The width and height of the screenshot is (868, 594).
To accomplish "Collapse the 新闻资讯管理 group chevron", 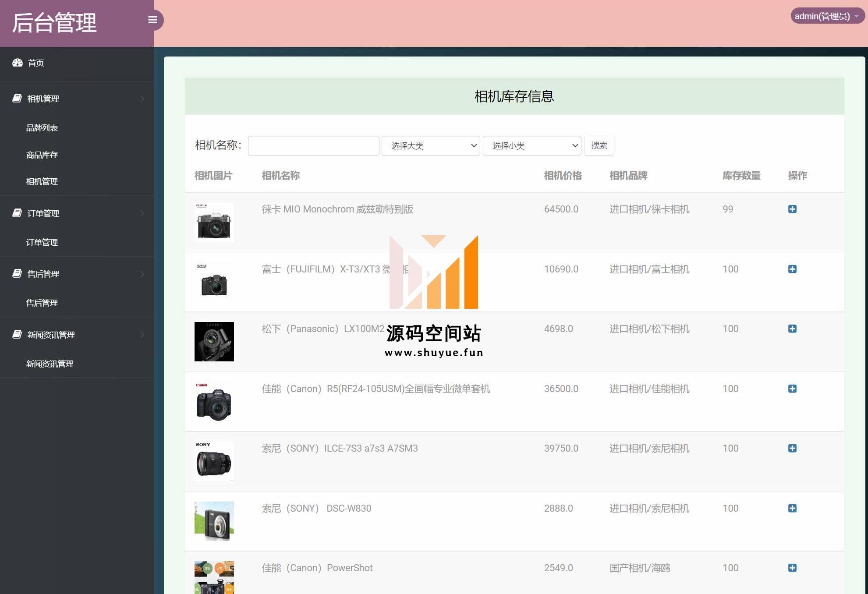I will click(142, 335).
